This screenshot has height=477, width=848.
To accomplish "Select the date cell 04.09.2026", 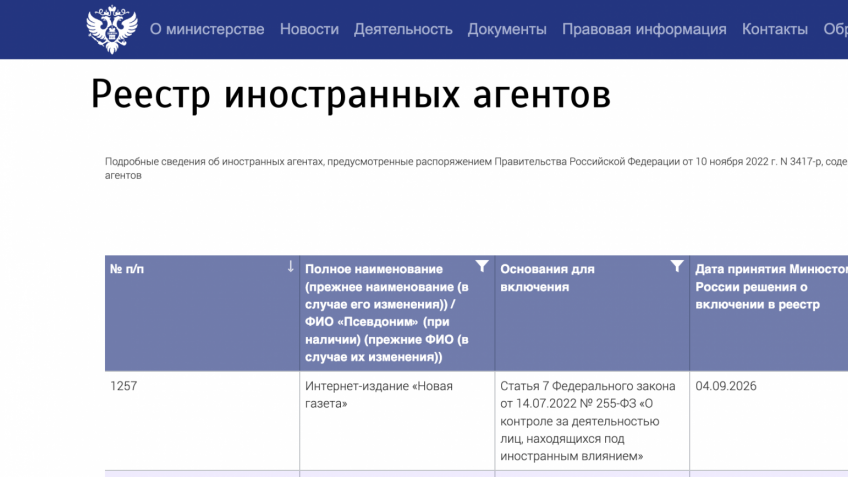I will coord(769,421).
